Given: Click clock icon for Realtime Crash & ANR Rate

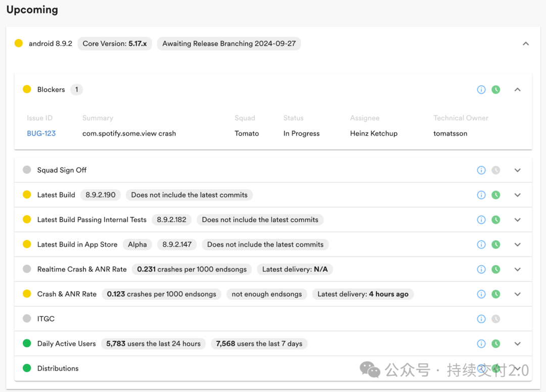Looking at the screenshot, I should (496, 269).
